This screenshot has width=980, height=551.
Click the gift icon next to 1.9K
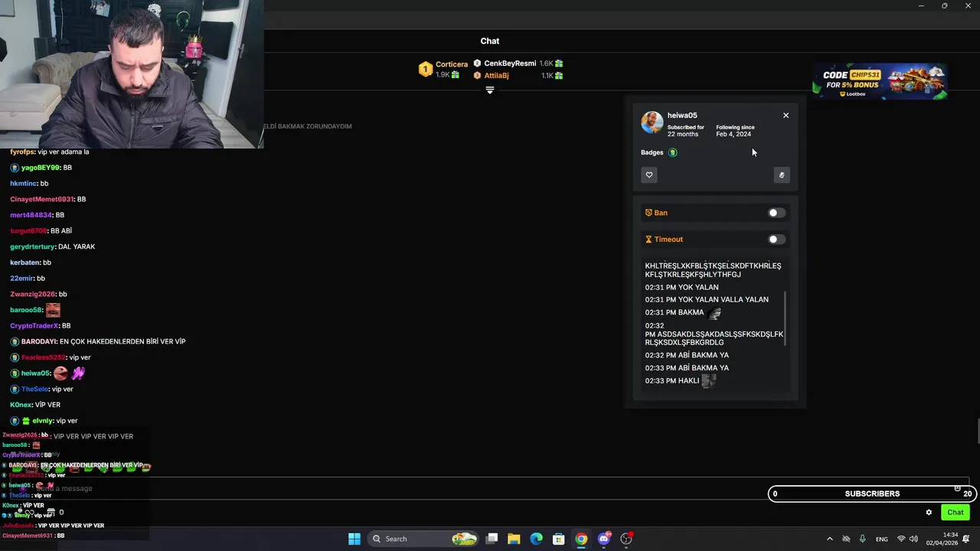click(x=456, y=75)
